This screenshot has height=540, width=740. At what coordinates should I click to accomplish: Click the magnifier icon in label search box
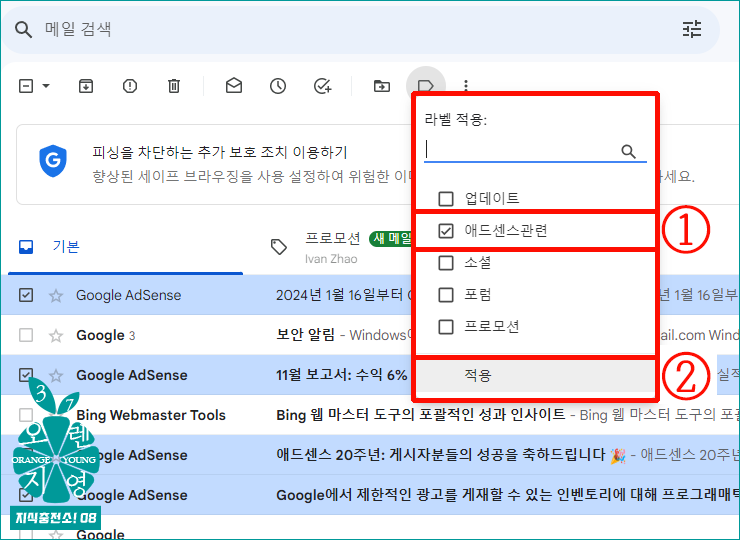[628, 151]
